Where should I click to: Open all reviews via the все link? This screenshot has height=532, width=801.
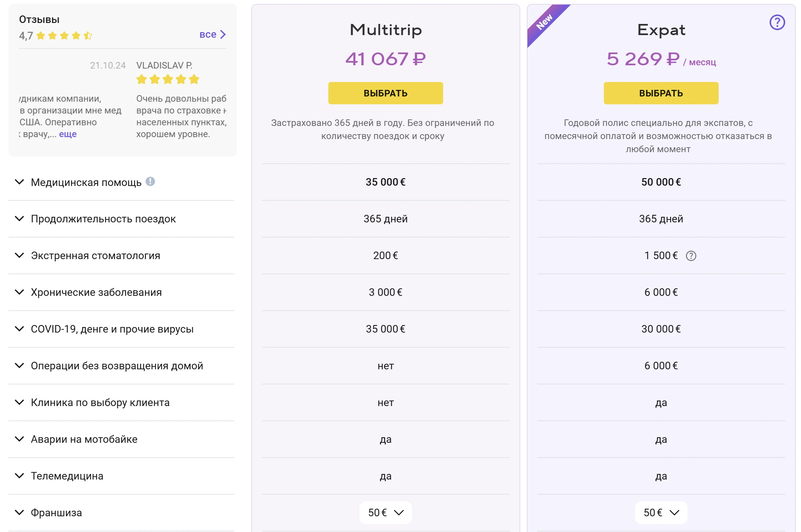tap(208, 35)
